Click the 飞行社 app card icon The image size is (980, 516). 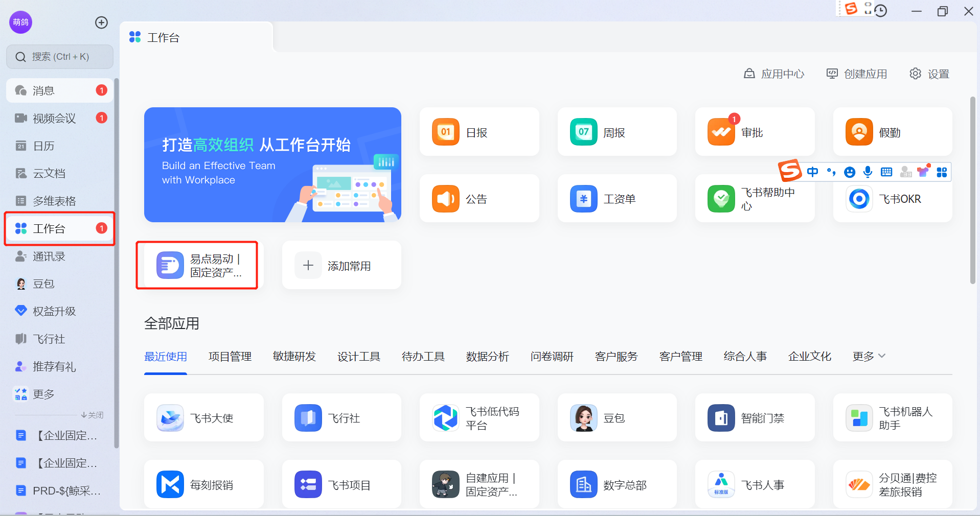click(308, 418)
